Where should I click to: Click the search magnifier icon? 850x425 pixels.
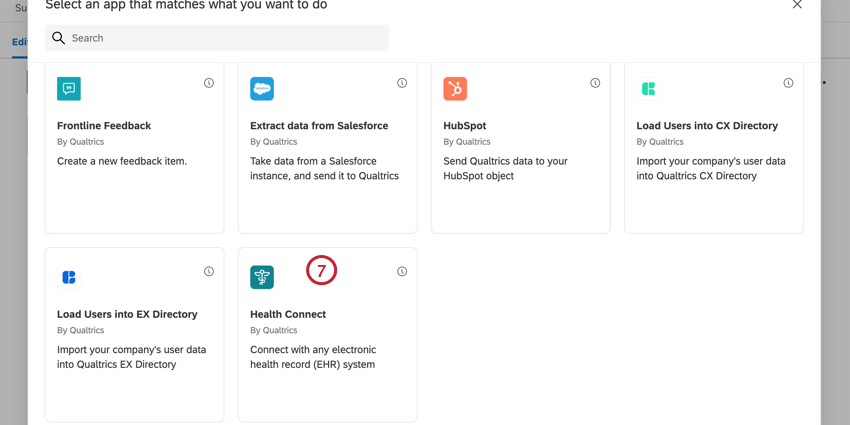pyautogui.click(x=59, y=38)
